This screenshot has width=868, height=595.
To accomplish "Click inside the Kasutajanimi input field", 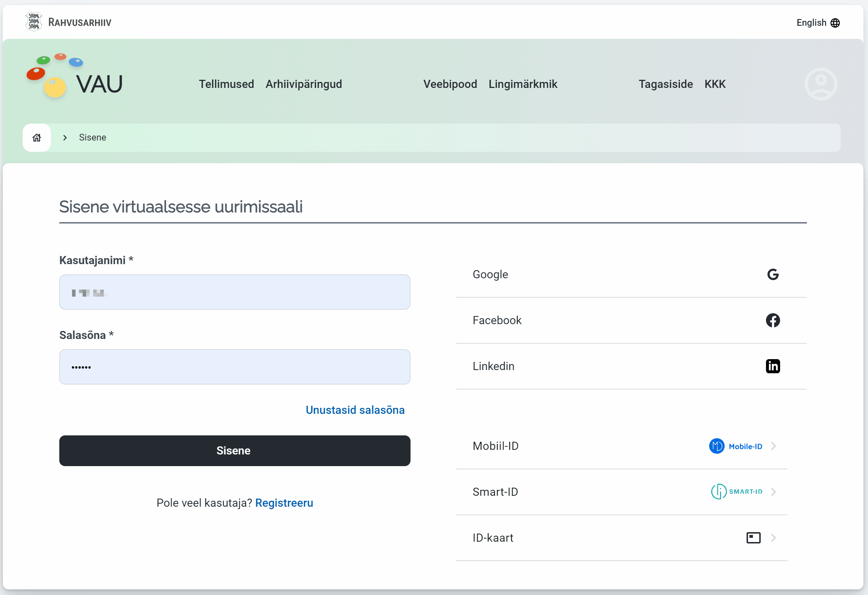I will point(234,292).
